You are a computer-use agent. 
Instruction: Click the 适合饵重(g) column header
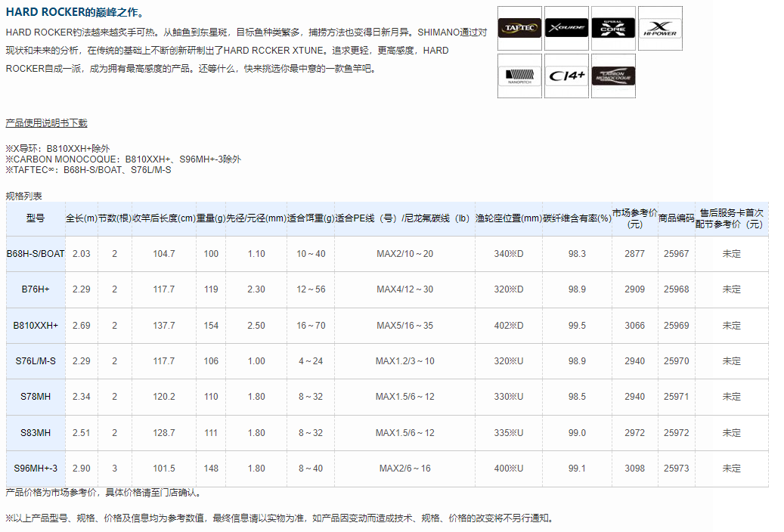pos(311,218)
